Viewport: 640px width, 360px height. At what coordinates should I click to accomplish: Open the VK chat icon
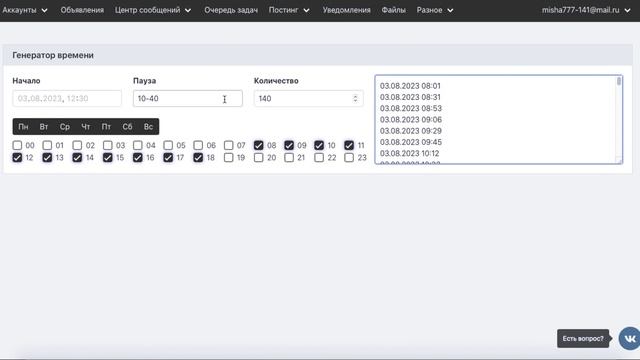(x=629, y=338)
